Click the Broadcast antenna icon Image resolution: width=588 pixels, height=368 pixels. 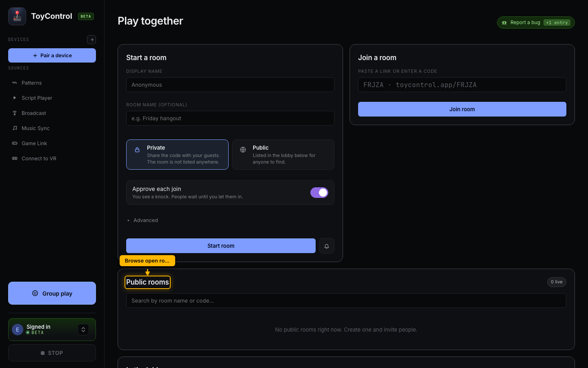[x=15, y=113]
